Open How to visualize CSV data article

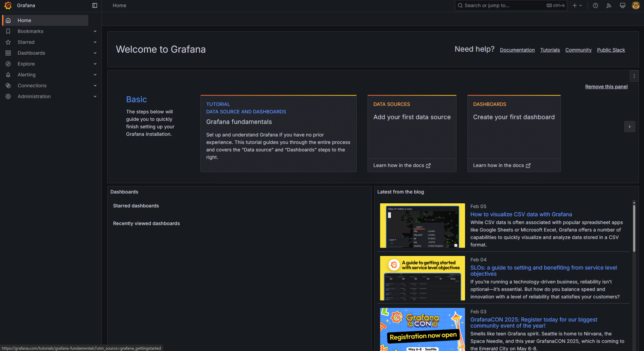click(x=521, y=214)
